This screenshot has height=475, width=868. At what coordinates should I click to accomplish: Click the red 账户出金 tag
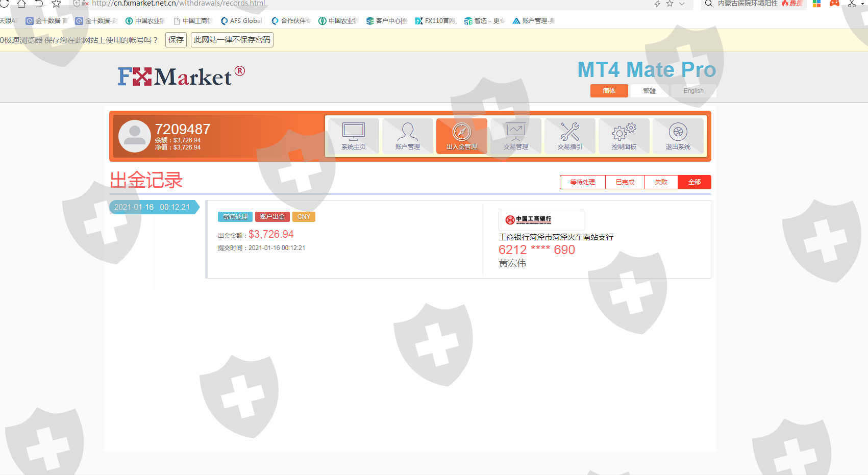click(272, 217)
